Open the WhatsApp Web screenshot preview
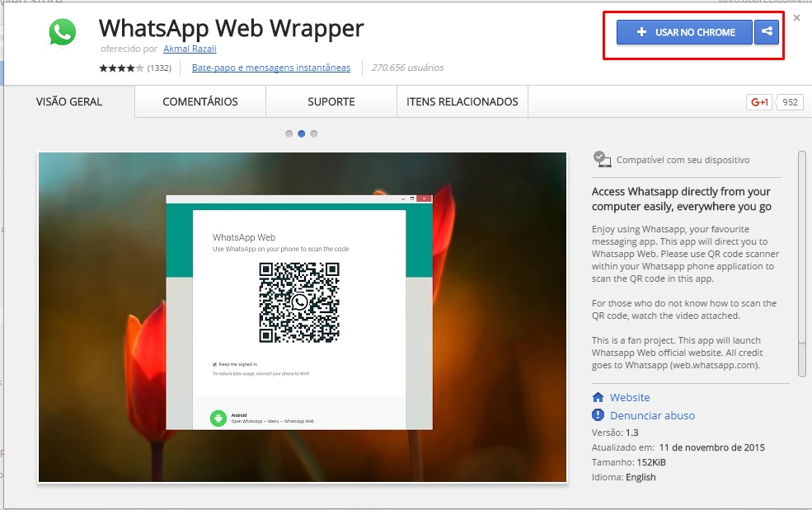 tap(302, 316)
